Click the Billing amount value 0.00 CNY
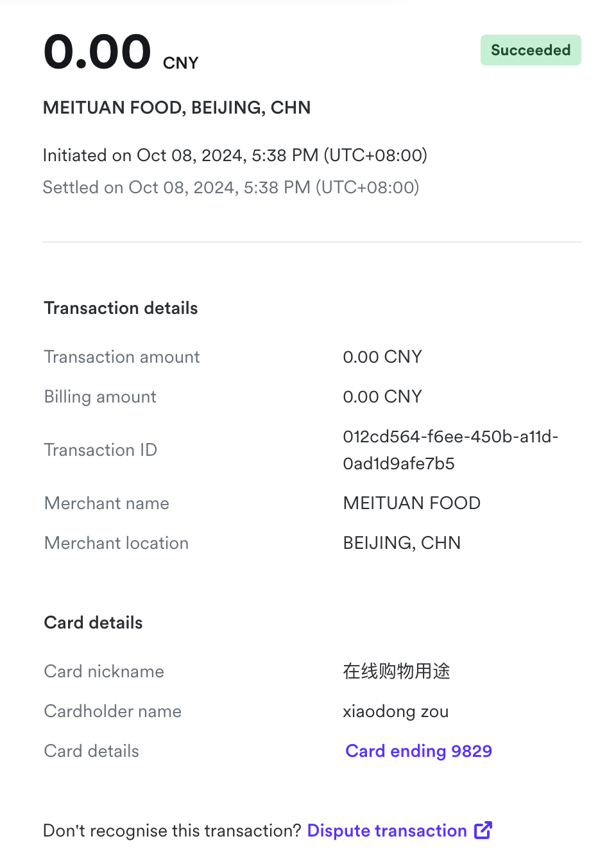Image resolution: width=616 pixels, height=850 pixels. pyautogui.click(x=382, y=397)
